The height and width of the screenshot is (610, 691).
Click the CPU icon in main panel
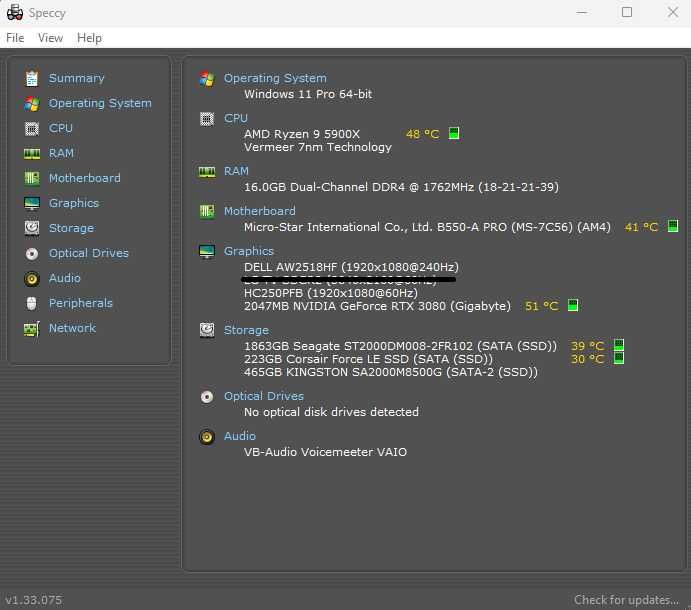pyautogui.click(x=207, y=119)
